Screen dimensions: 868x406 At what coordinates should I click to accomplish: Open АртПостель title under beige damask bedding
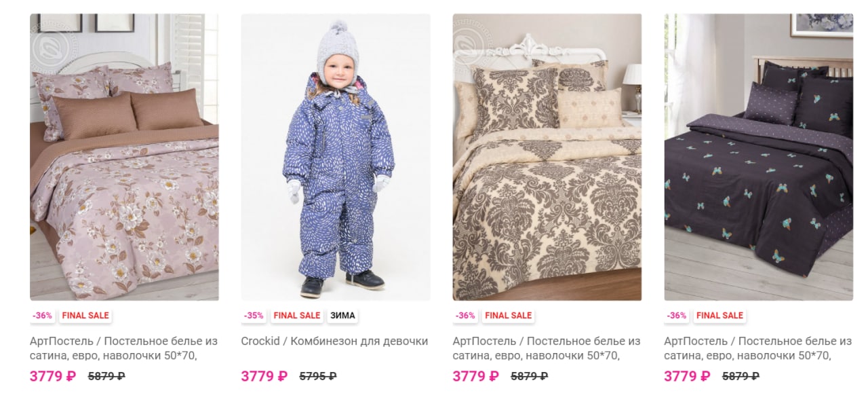click(x=547, y=348)
